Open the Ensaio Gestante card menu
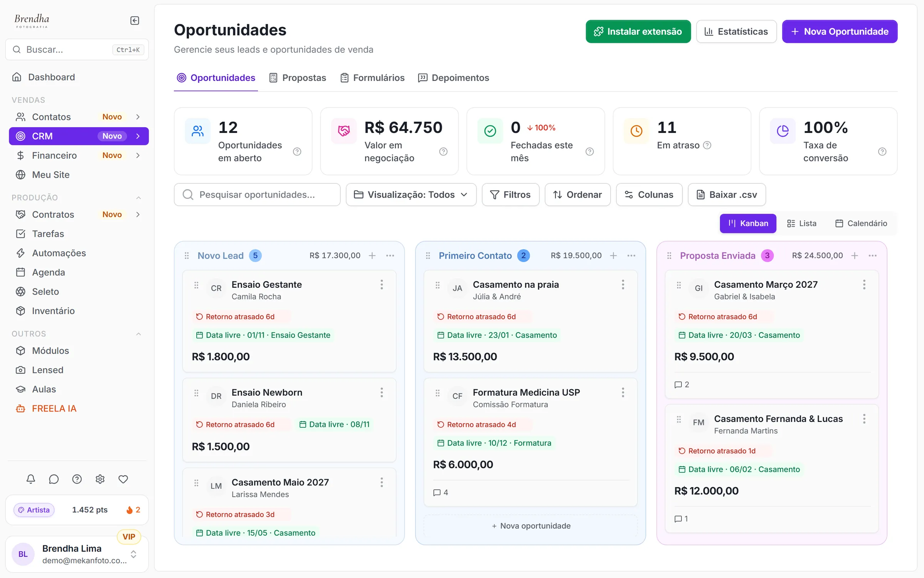Image resolution: width=924 pixels, height=578 pixels. (382, 285)
